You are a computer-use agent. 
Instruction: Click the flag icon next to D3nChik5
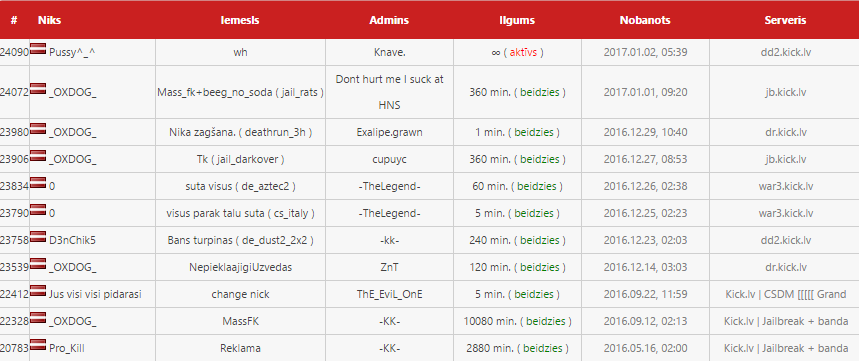[38, 236]
